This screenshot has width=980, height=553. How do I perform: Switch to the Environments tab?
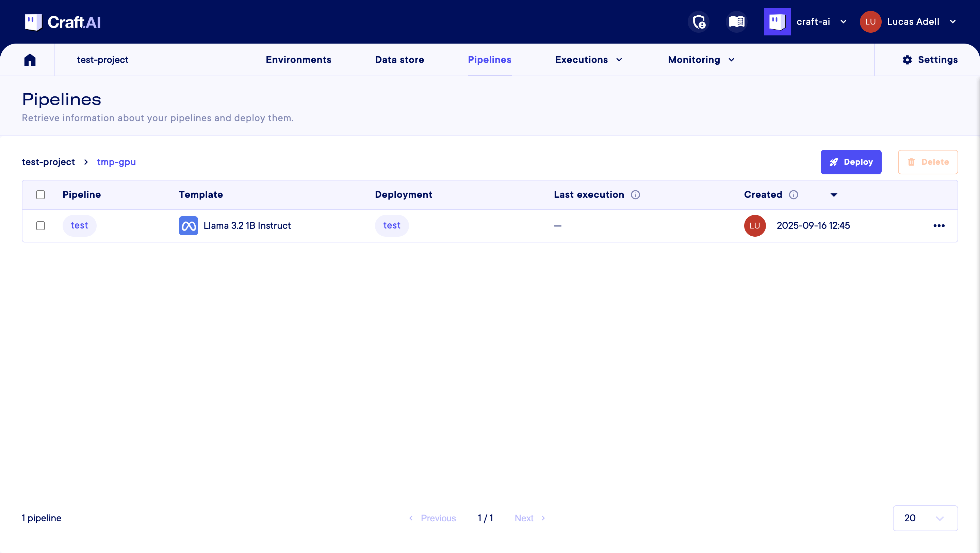[x=298, y=60]
